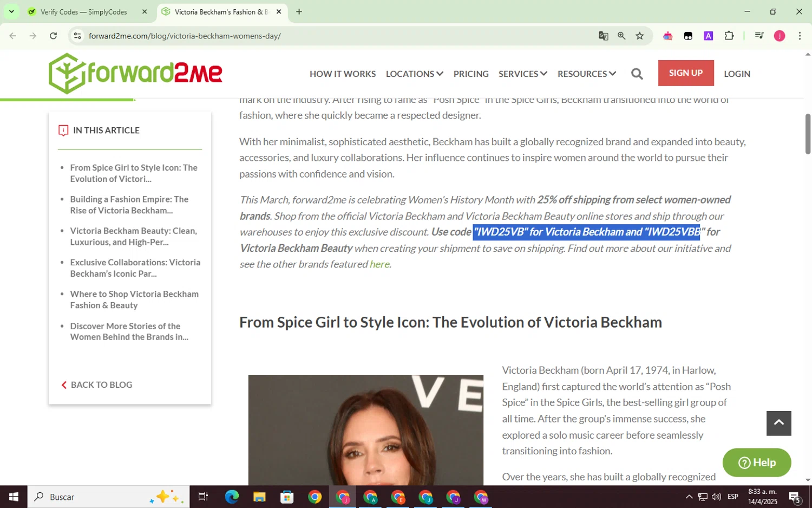The image size is (812, 508).
Task: Follow the green 'here' link
Action: [x=379, y=264]
